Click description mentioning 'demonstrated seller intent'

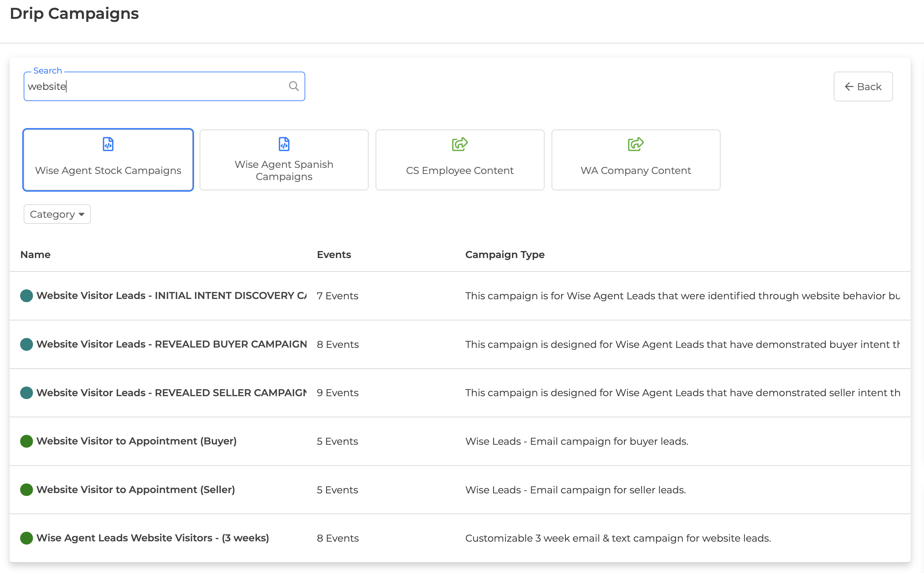click(x=682, y=393)
